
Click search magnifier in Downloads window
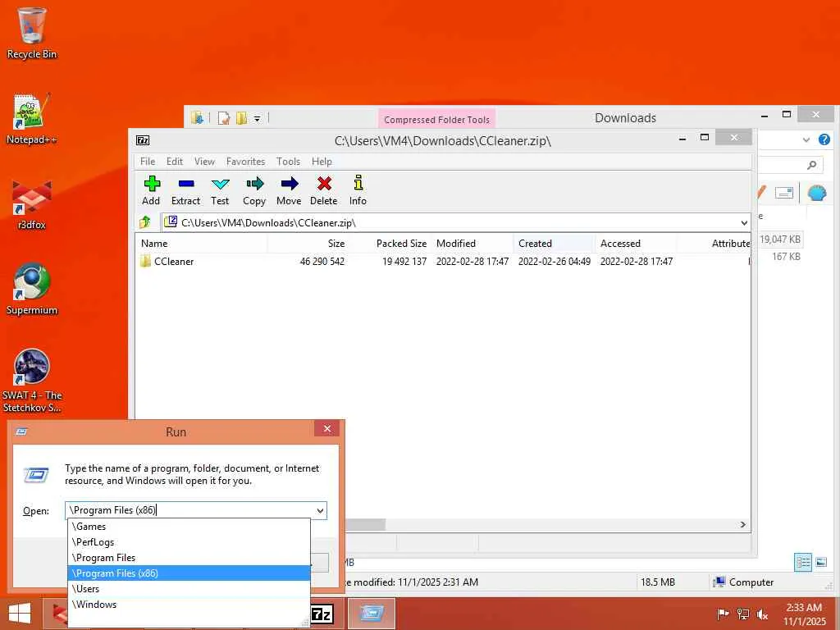coord(812,165)
